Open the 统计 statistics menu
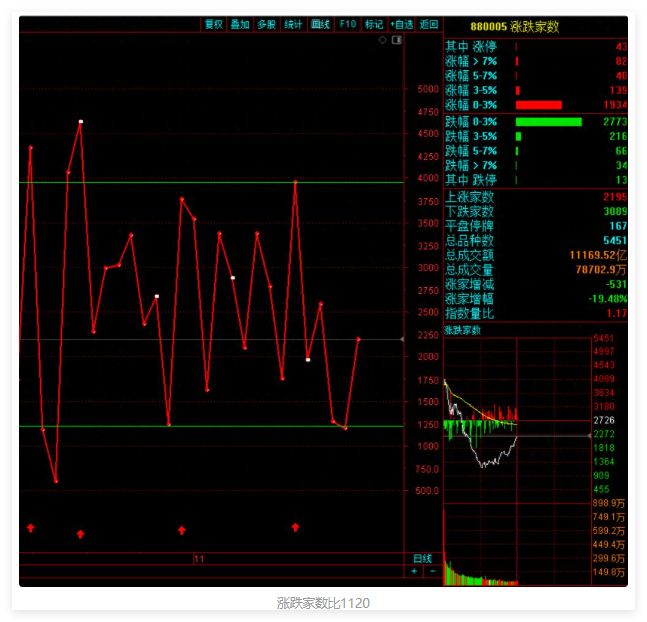 coord(293,24)
